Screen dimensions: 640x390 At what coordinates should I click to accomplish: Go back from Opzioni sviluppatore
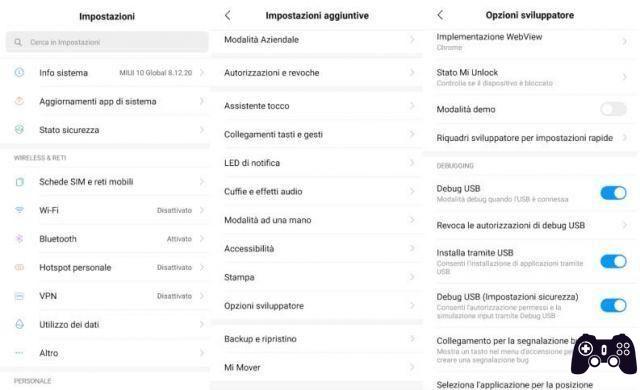coord(440,15)
